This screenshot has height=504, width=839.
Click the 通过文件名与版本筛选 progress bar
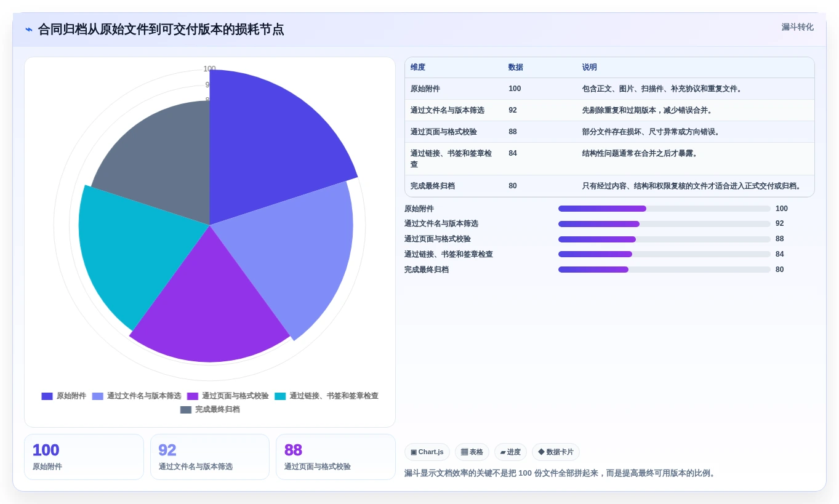(664, 224)
